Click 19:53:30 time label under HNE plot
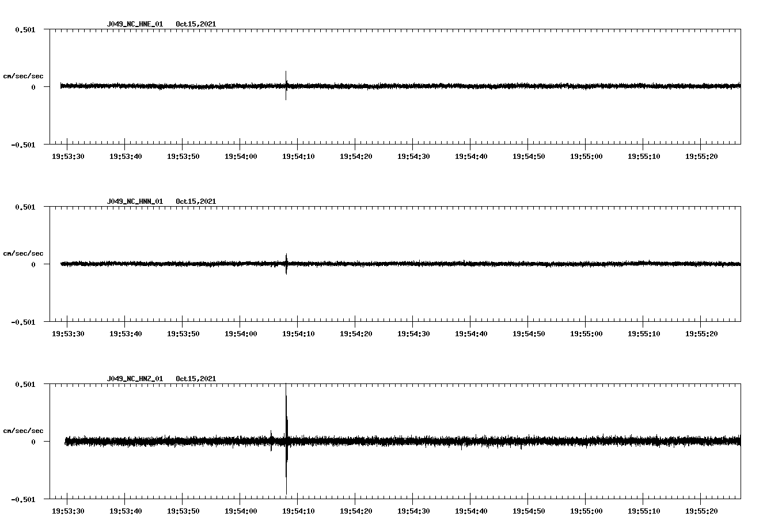Image resolution: width=782 pixels, height=532 pixels. (x=68, y=157)
